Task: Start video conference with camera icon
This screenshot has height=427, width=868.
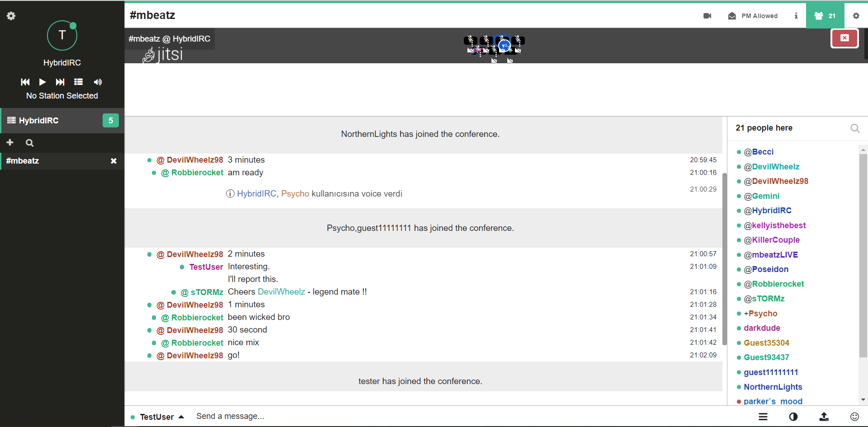Action: click(x=708, y=16)
